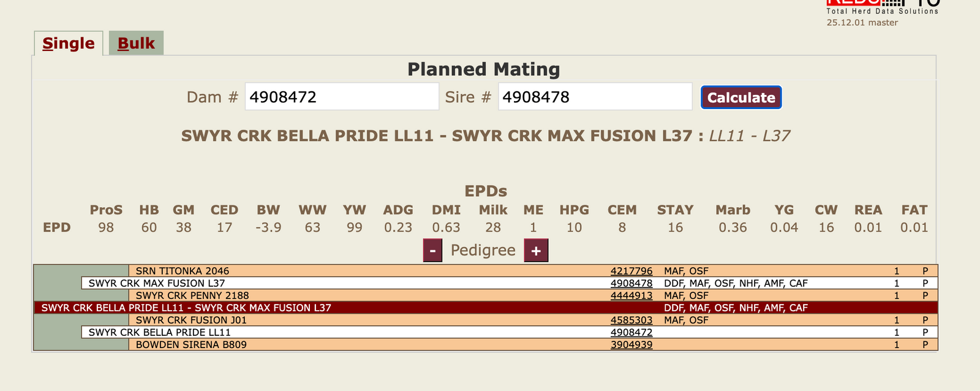Click the ProS EPD column header
This screenshot has width=980, height=391.
click(x=106, y=210)
